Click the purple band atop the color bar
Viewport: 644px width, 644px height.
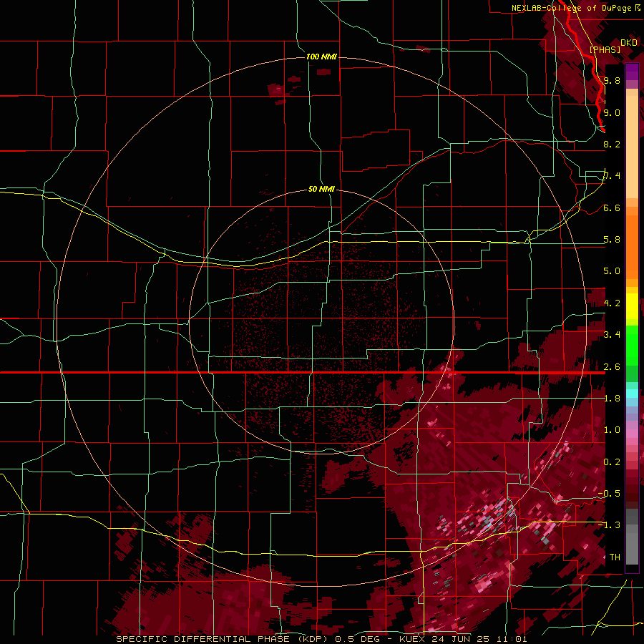coord(632,72)
